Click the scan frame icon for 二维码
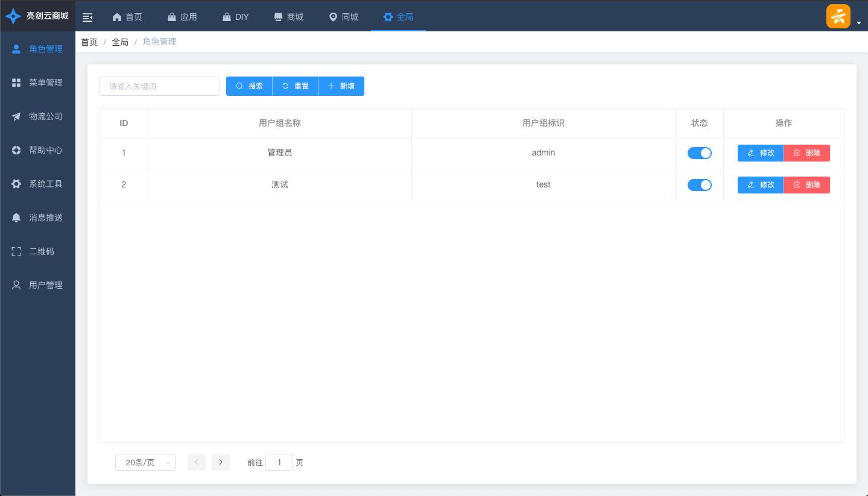 click(16, 251)
